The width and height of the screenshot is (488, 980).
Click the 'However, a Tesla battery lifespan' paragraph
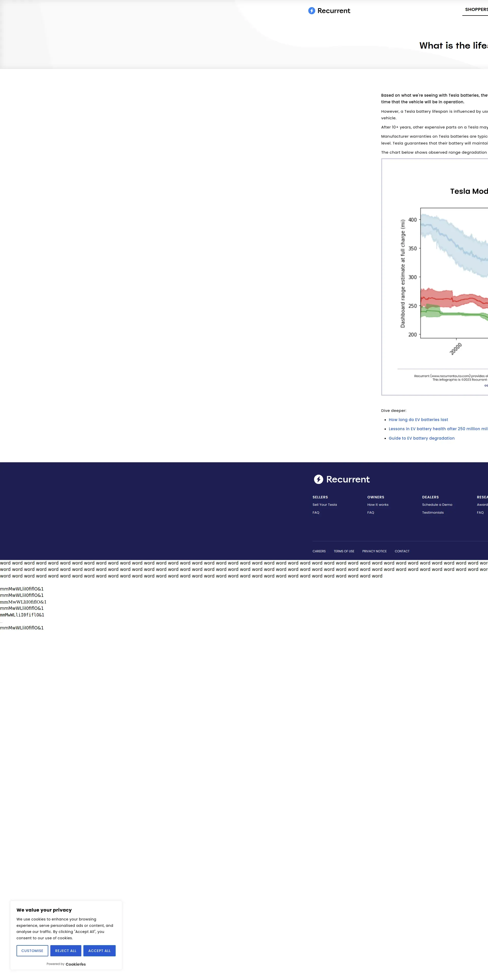coord(434,114)
